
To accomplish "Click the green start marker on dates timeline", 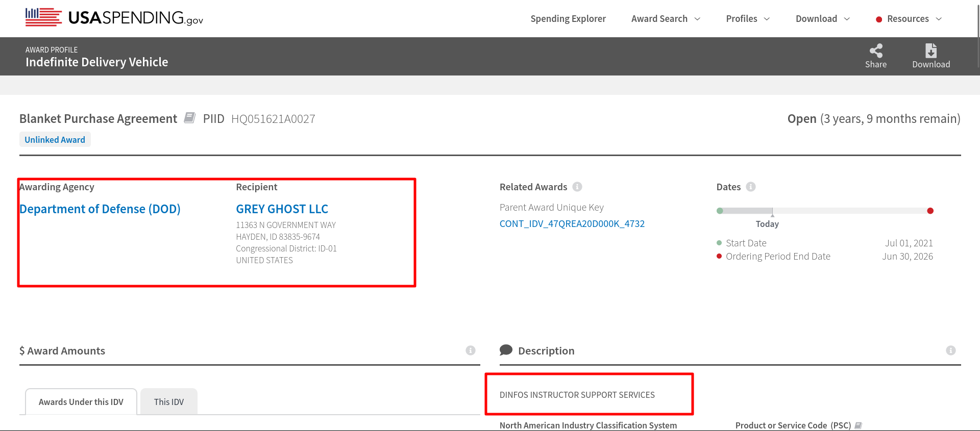I will pyautogui.click(x=720, y=211).
